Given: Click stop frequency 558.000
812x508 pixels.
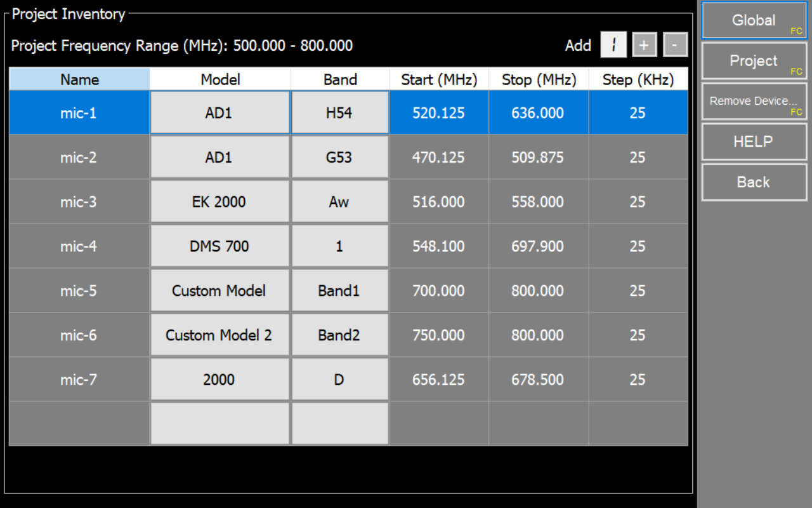Looking at the screenshot, I should [539, 201].
